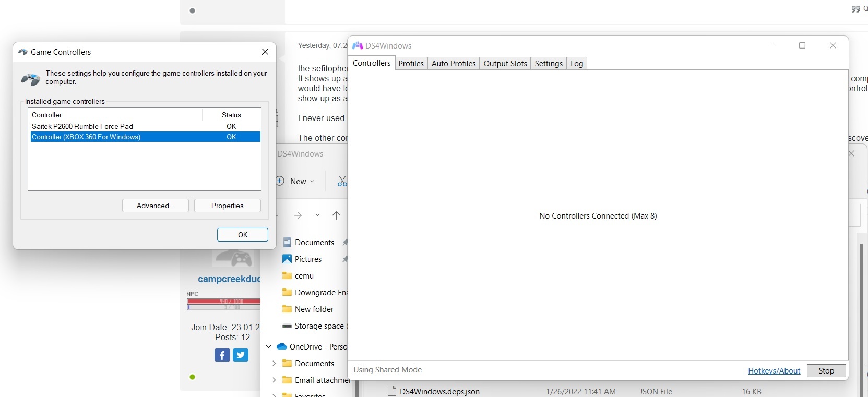
Task: Click the Twitter icon under profile
Action: (241, 355)
